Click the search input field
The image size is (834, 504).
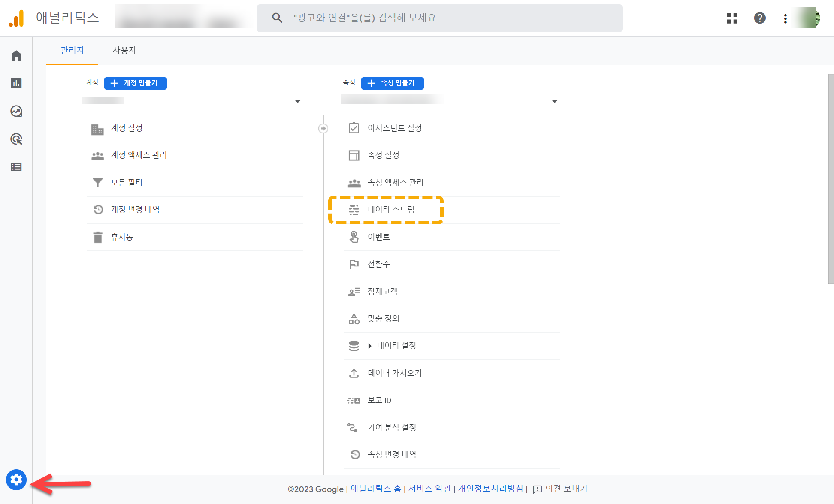tap(439, 18)
